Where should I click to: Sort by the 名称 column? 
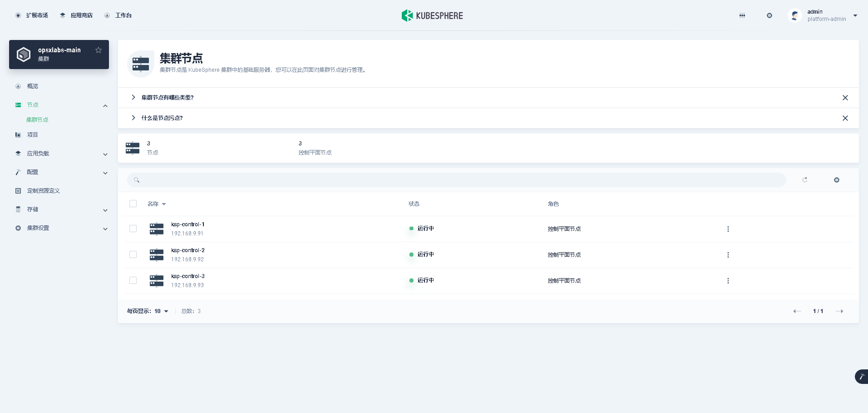pos(157,204)
